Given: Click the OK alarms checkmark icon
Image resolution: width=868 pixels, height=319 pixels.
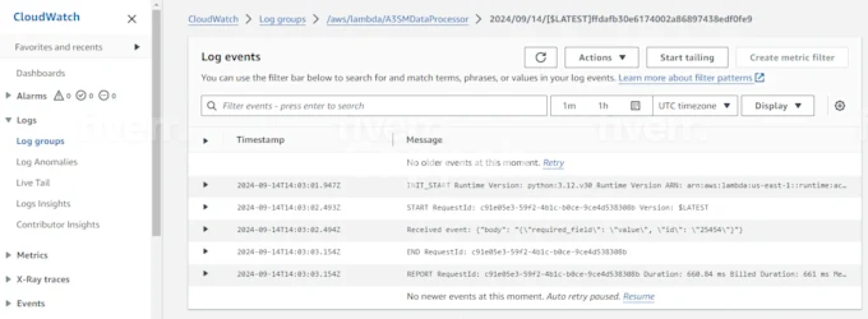Looking at the screenshot, I should (81, 96).
